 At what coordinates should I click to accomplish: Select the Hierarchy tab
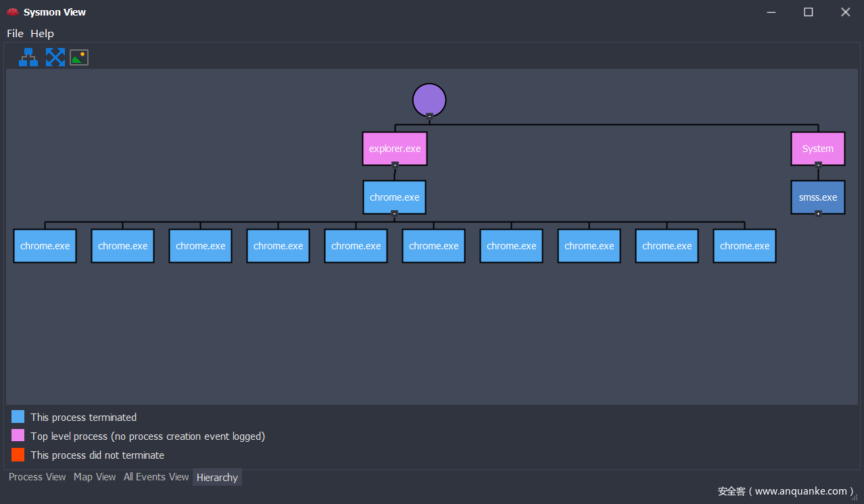(217, 478)
